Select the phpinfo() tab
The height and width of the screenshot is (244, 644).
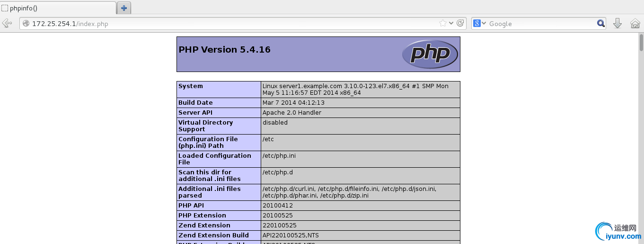point(58,8)
